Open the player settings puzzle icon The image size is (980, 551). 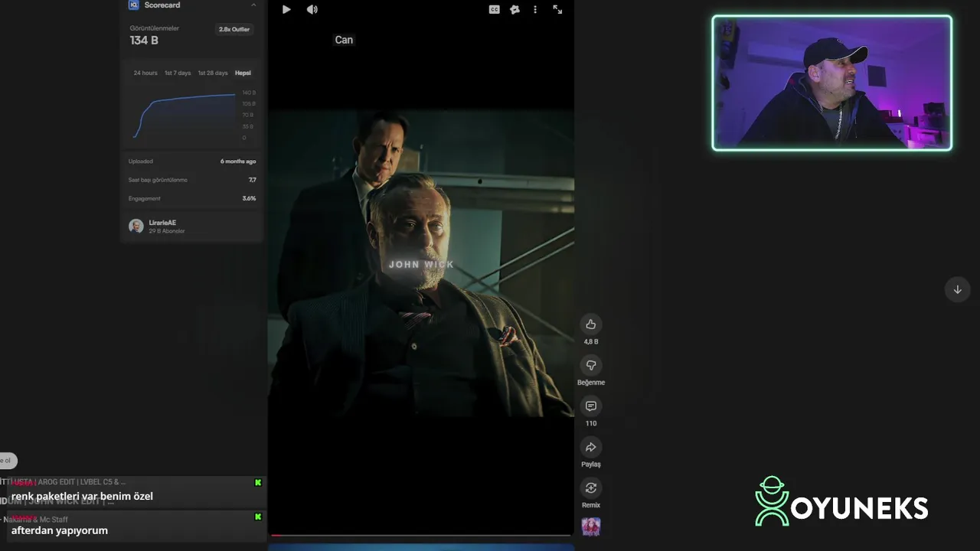(514, 9)
